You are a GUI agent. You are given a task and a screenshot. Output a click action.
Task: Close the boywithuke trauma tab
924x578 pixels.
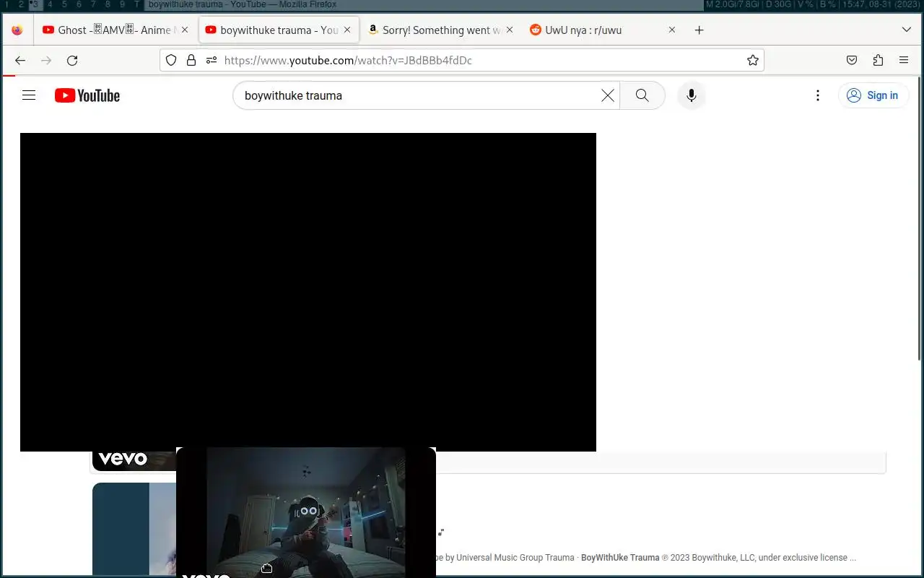click(347, 30)
